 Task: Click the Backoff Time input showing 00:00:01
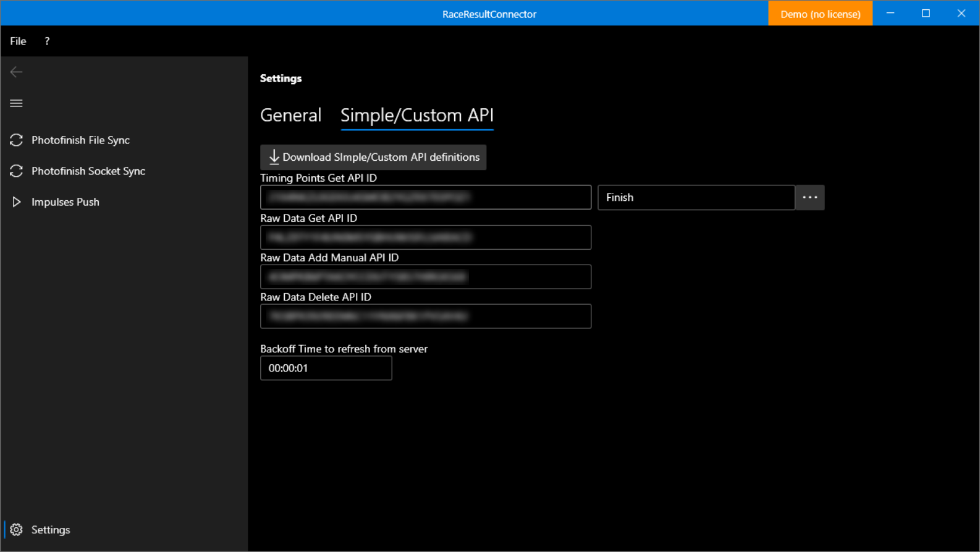(x=326, y=368)
